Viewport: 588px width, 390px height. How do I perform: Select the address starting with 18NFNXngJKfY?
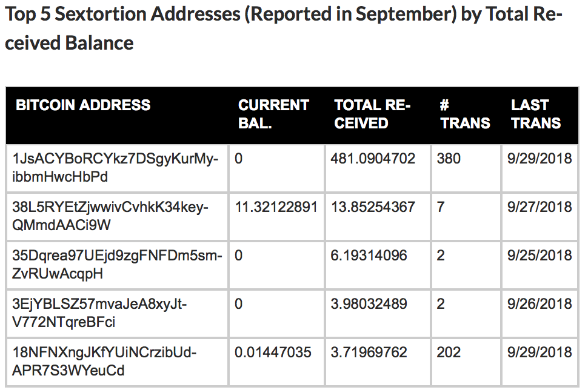(104, 362)
